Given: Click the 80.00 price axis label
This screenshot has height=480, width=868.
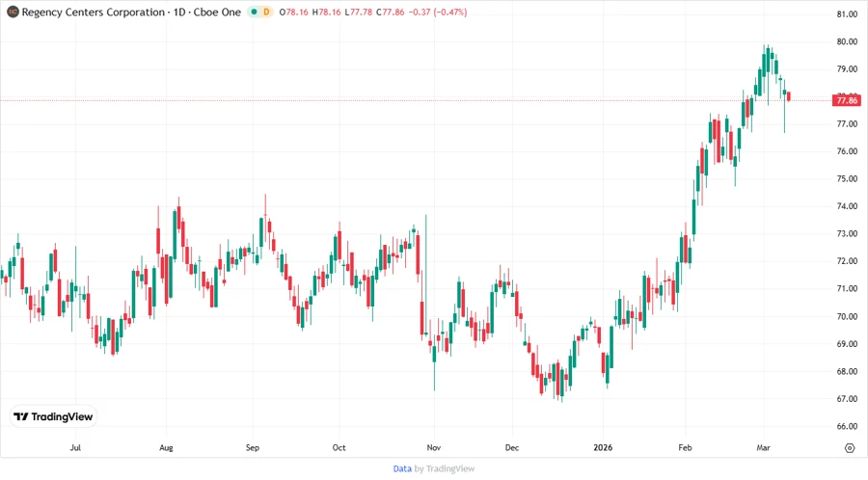Looking at the screenshot, I should 847,41.
